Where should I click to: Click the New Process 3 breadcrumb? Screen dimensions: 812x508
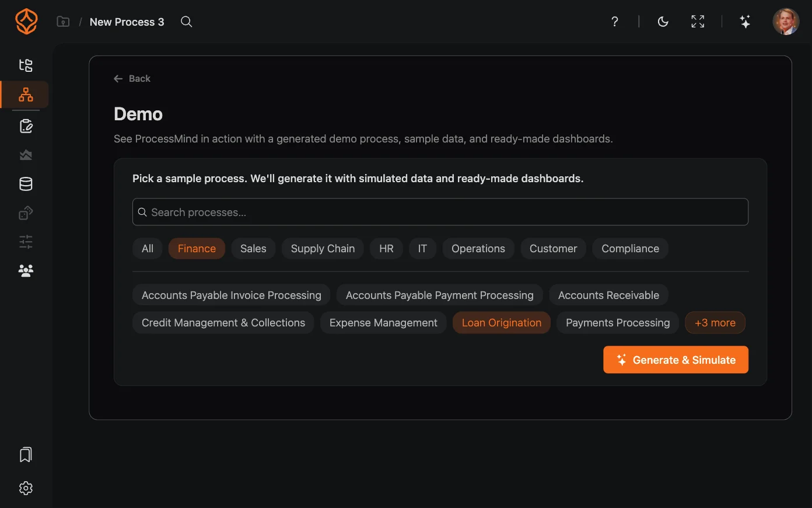tap(127, 22)
